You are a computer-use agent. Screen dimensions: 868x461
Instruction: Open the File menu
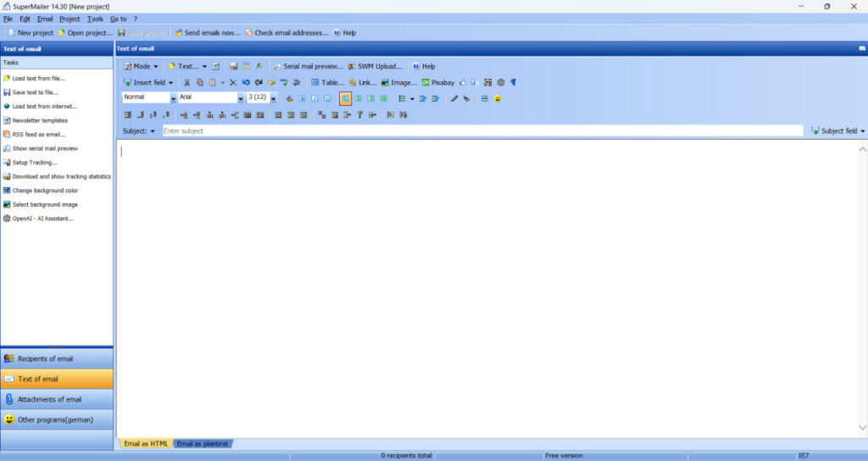click(8, 19)
